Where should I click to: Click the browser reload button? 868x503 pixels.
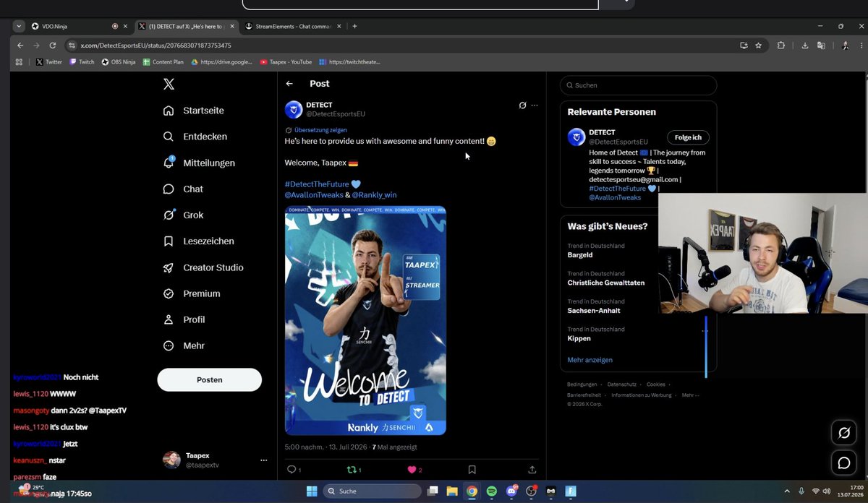[x=54, y=45]
